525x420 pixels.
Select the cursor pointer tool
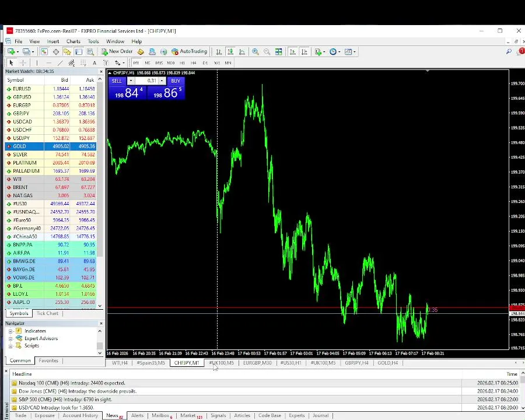click(x=12, y=63)
